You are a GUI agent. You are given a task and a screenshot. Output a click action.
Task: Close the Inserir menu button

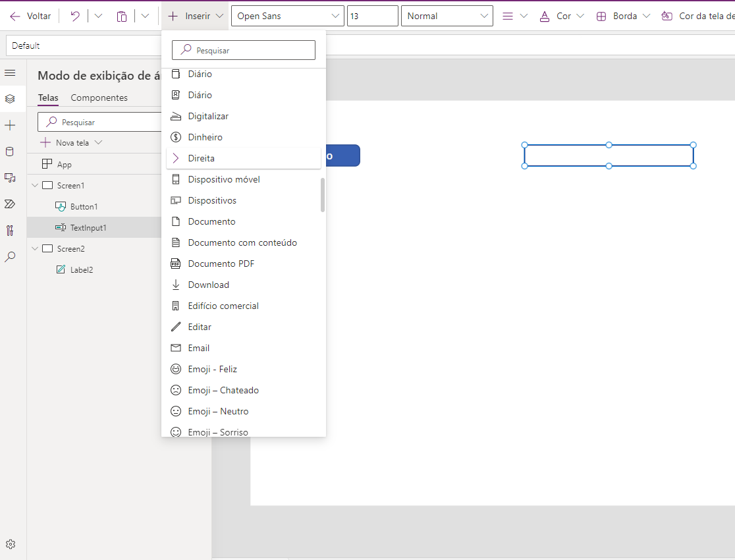[195, 16]
